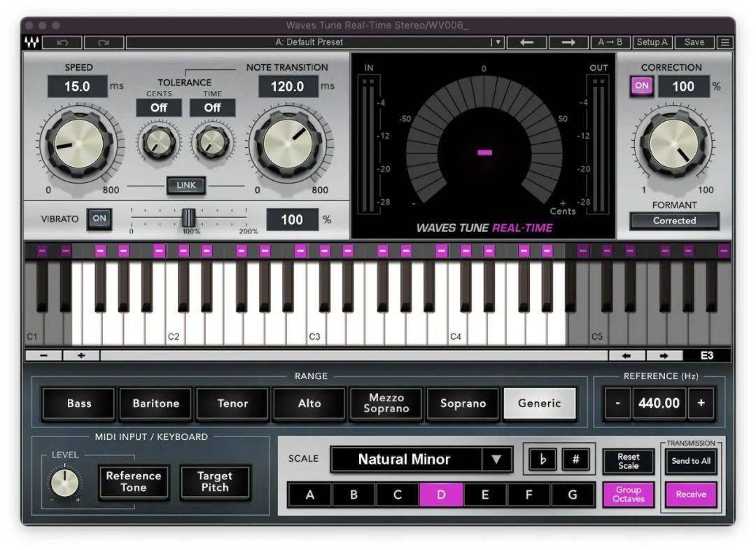Image resolution: width=756 pixels, height=550 pixels.
Task: Shift keyboard right with arrow button
Action: tap(664, 355)
